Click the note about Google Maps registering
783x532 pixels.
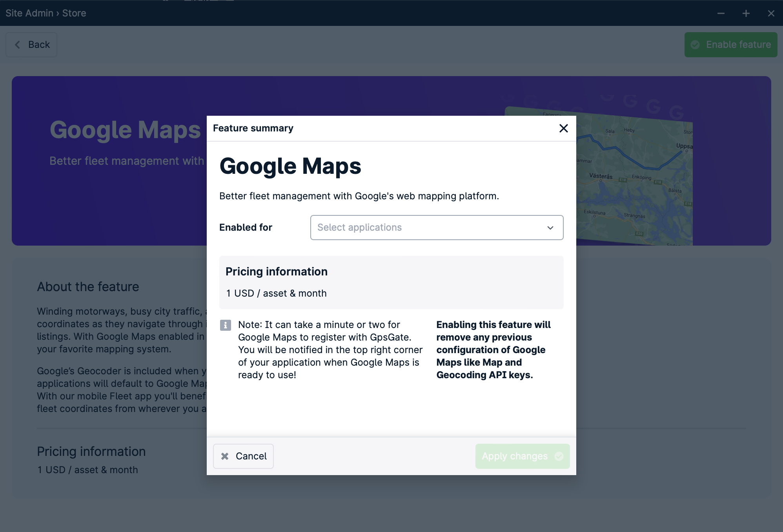pyautogui.click(x=330, y=350)
